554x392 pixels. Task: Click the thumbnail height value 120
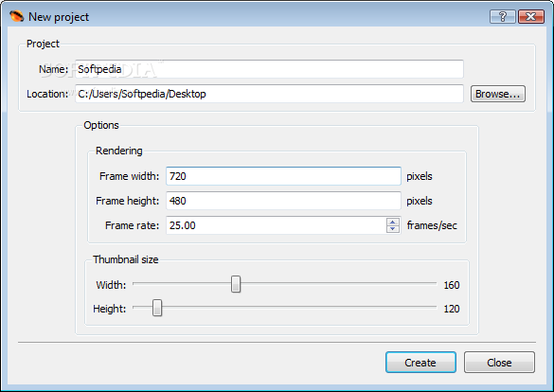click(452, 309)
